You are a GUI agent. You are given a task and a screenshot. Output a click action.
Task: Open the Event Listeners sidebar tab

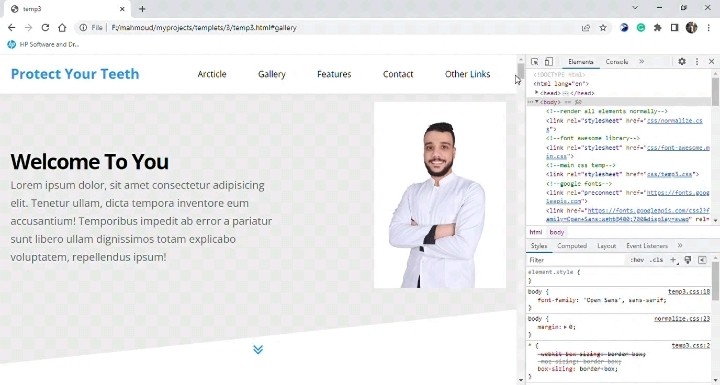click(647, 246)
